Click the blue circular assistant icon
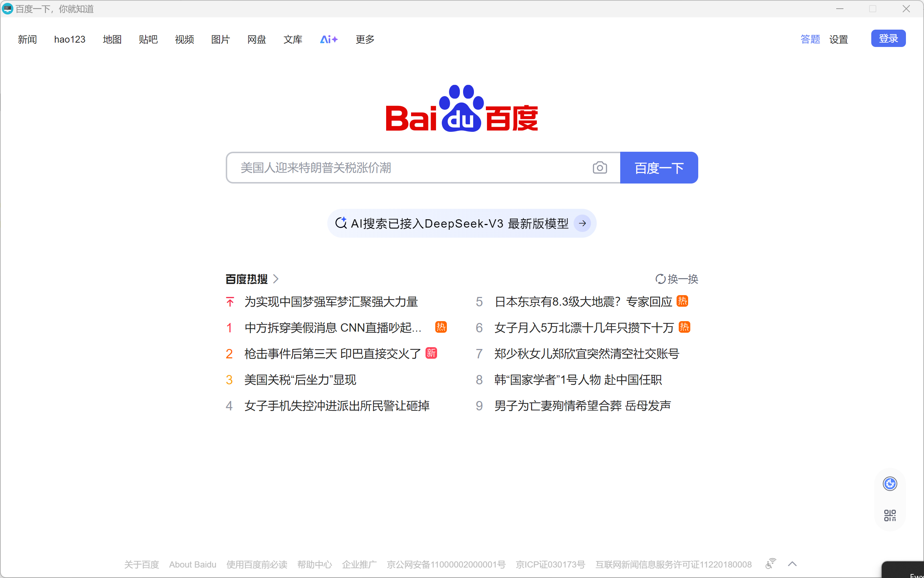 [x=890, y=484]
